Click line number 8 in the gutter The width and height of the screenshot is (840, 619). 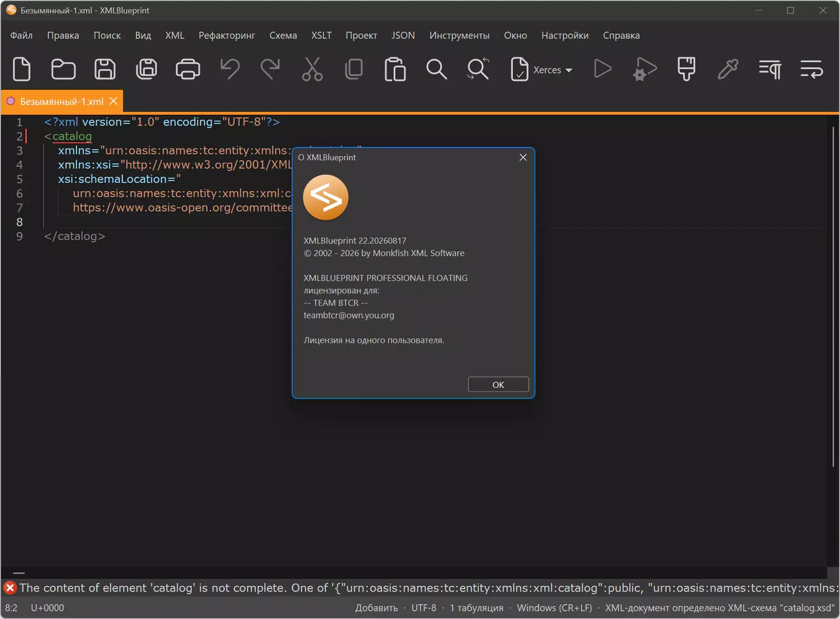point(19,222)
